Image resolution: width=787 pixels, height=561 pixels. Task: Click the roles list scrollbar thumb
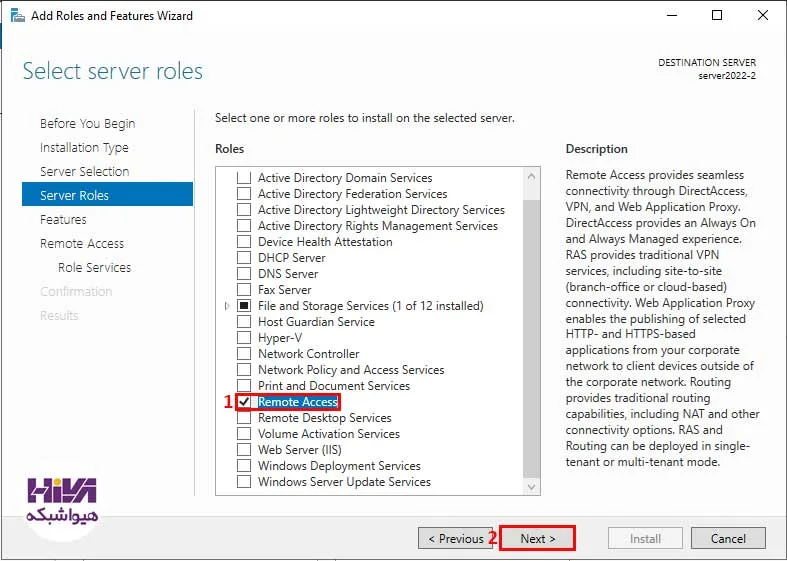[532, 339]
